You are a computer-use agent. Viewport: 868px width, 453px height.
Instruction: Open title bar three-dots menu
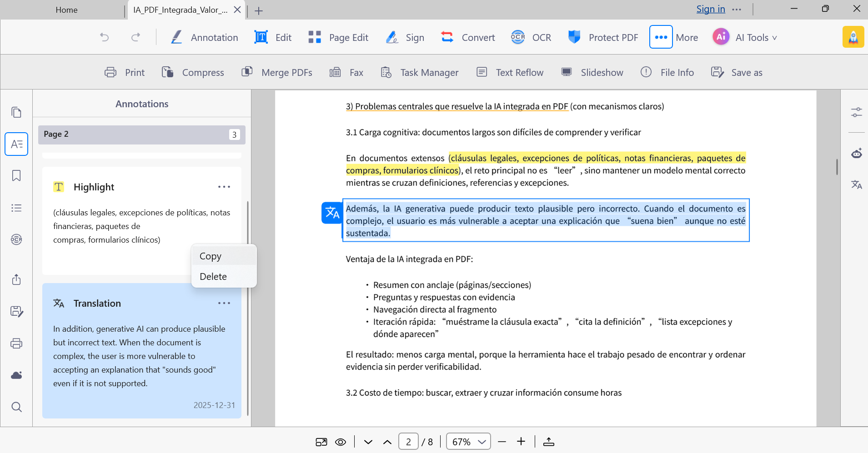click(x=737, y=10)
